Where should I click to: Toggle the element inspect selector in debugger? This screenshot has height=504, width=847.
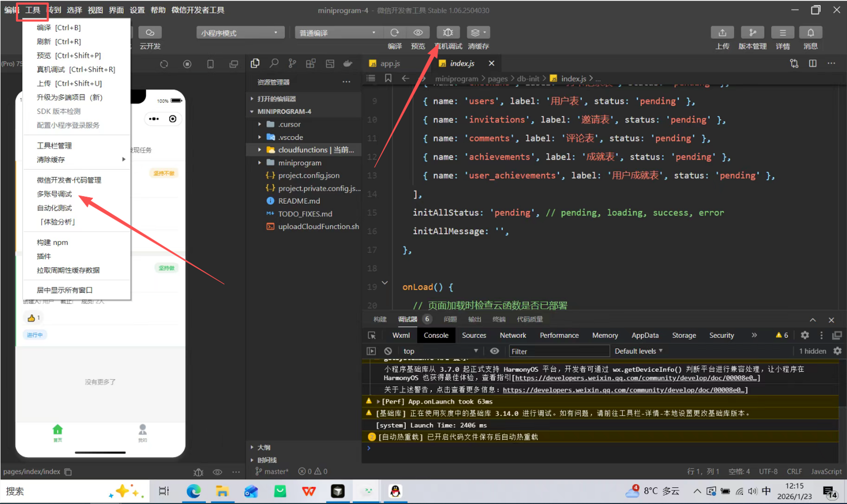371,335
